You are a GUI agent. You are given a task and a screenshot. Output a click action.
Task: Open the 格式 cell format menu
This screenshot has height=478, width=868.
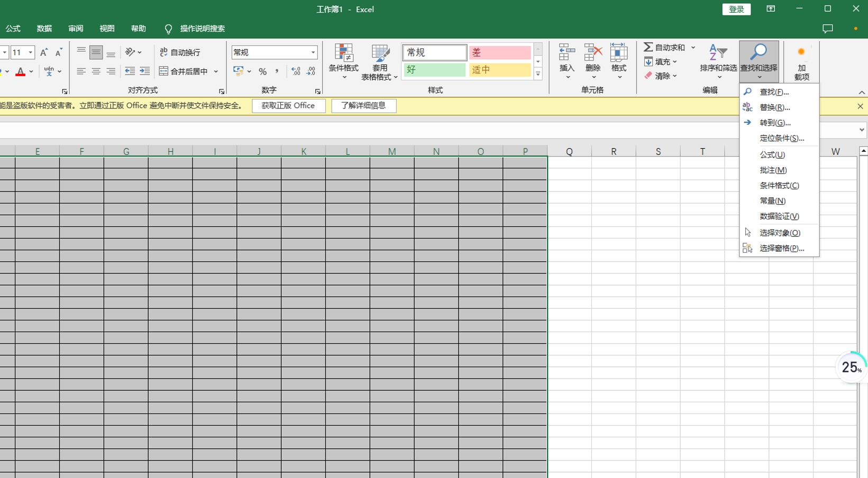point(618,61)
